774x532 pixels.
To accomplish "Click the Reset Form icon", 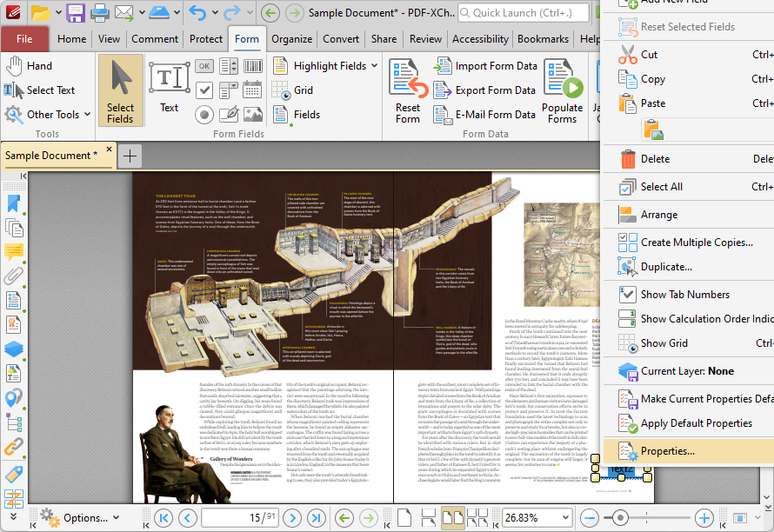I will 408,91.
